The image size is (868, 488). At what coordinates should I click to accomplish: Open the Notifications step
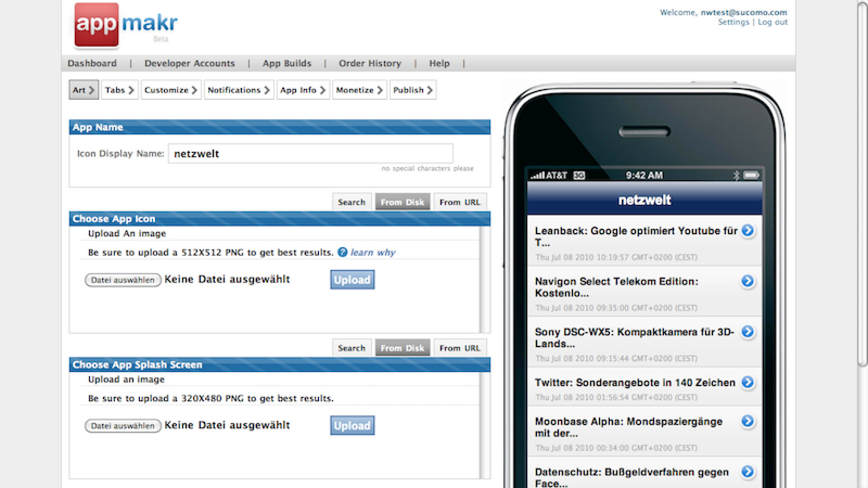coord(238,90)
